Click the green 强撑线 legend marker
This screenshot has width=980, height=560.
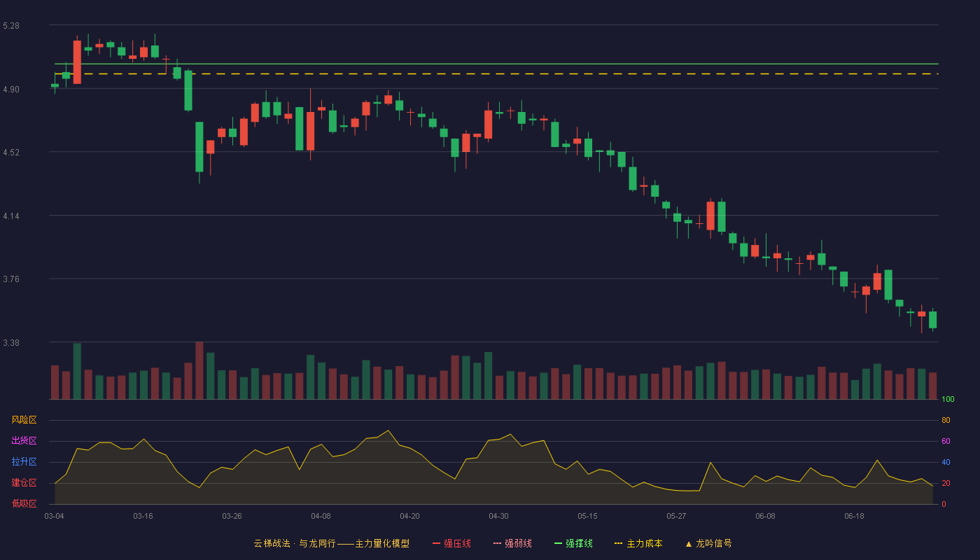click(x=559, y=543)
